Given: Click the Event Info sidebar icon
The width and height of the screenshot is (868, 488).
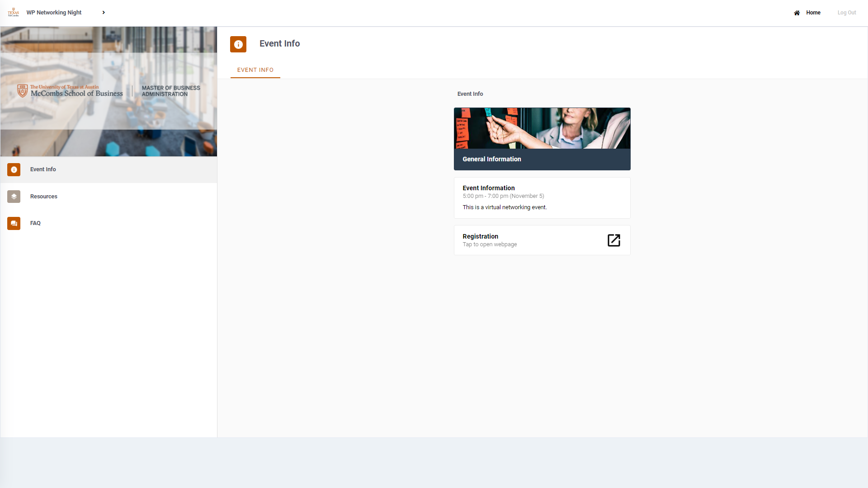Looking at the screenshot, I should (14, 169).
